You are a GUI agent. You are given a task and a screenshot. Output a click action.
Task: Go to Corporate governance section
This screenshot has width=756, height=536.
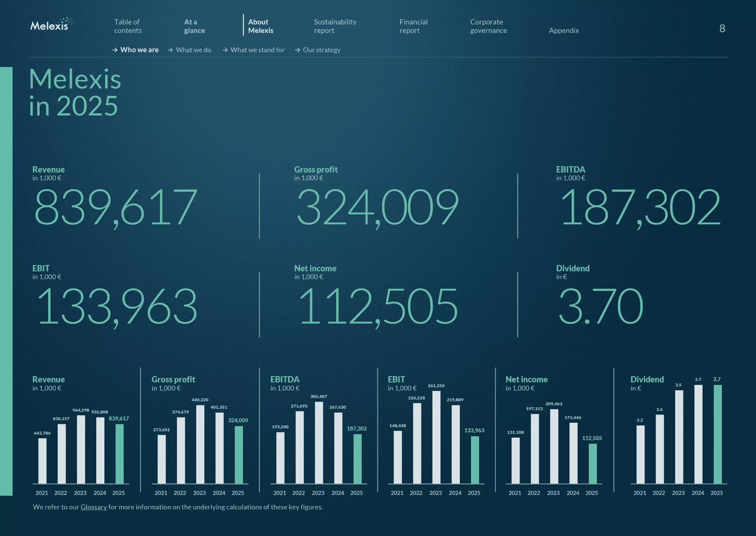point(488,26)
